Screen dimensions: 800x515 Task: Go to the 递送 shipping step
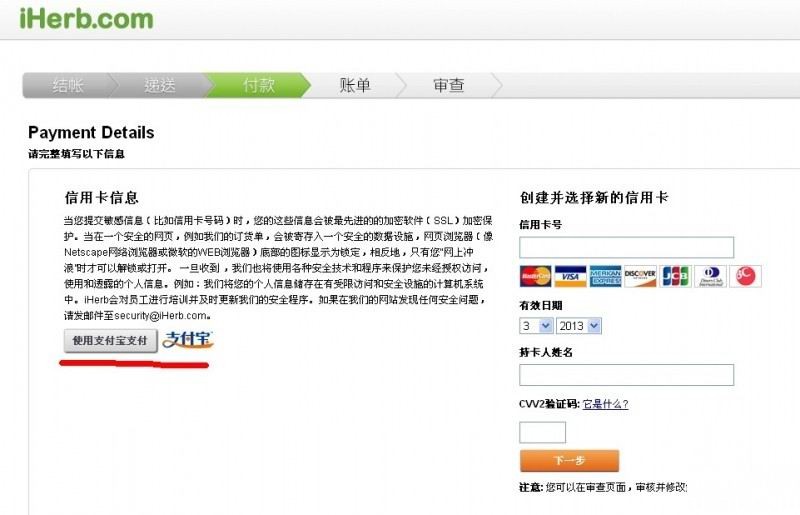(159, 85)
